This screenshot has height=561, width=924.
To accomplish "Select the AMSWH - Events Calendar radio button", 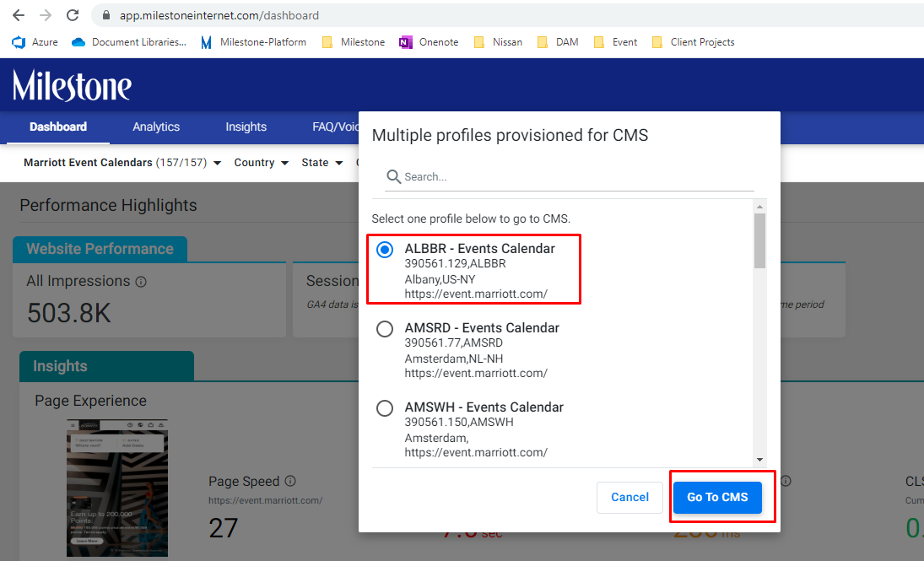I will pos(385,407).
